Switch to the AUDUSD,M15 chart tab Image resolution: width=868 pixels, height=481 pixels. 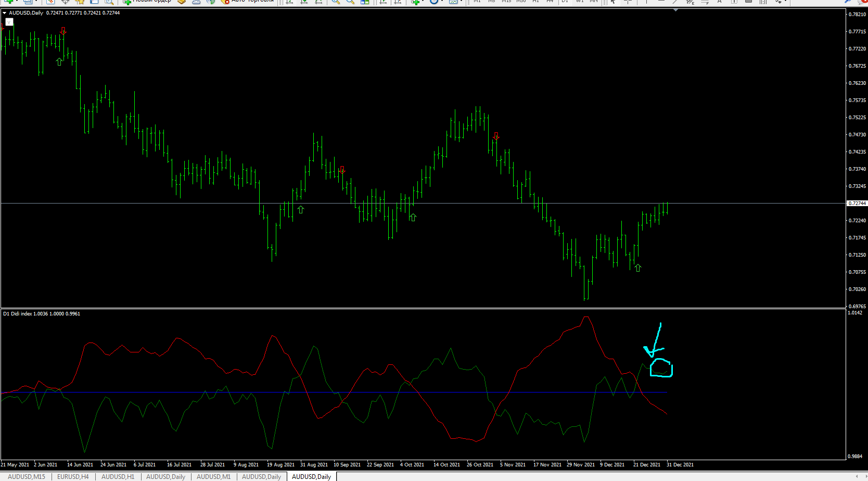pos(27,476)
